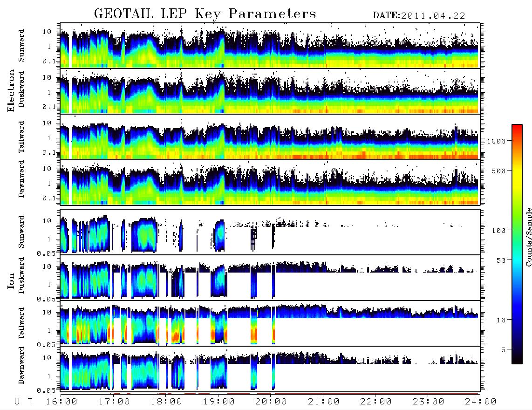The image size is (532, 410).
Task: Select the Ion Tailward panel label
Action: pos(21,323)
